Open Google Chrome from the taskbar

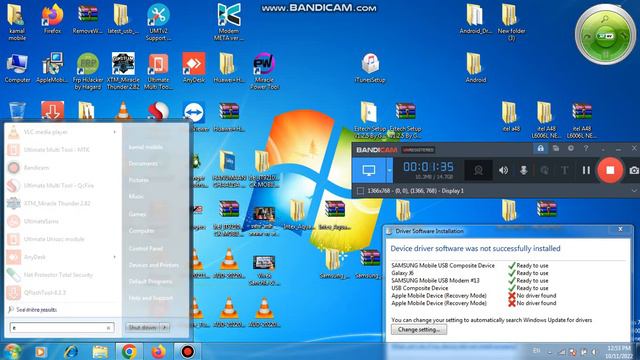129,351
